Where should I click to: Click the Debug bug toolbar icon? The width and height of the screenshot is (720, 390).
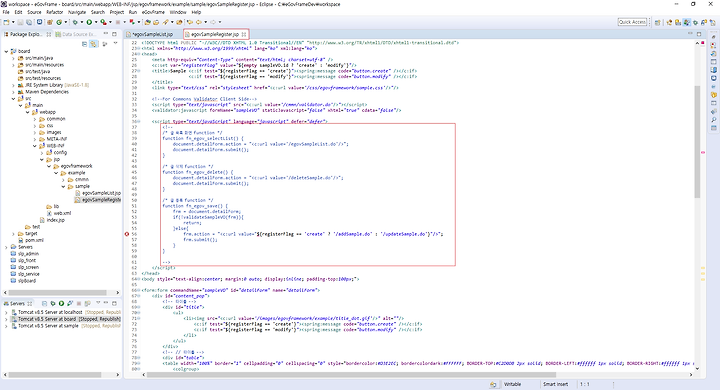click(x=75, y=22)
